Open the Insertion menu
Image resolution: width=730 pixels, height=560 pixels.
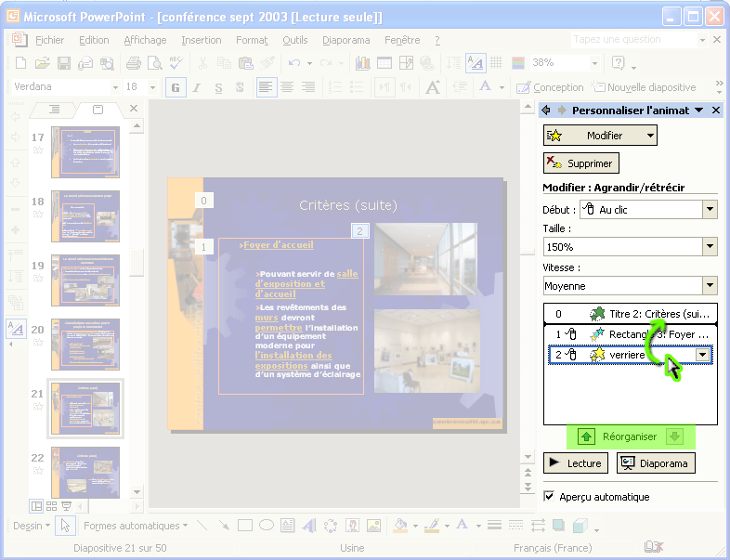201,40
